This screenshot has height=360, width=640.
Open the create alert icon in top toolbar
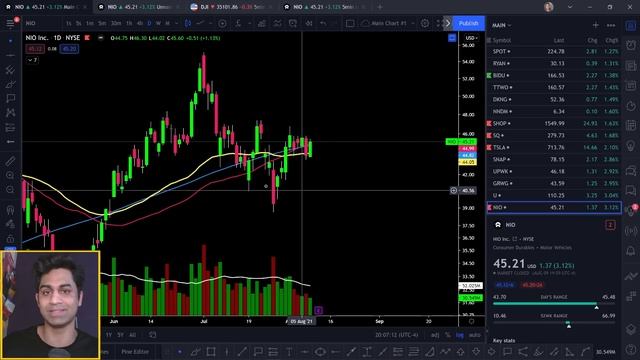pos(293,23)
